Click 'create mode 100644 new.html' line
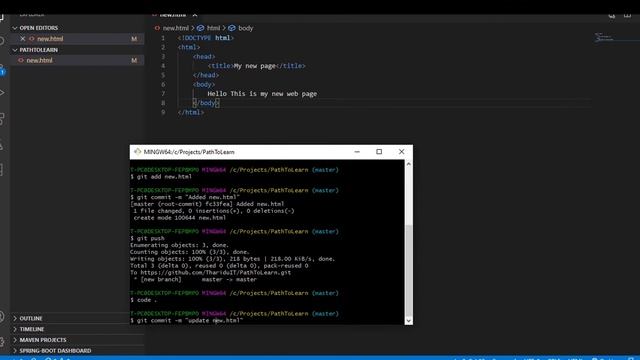Viewport: 640px width, 360px height. (180, 218)
